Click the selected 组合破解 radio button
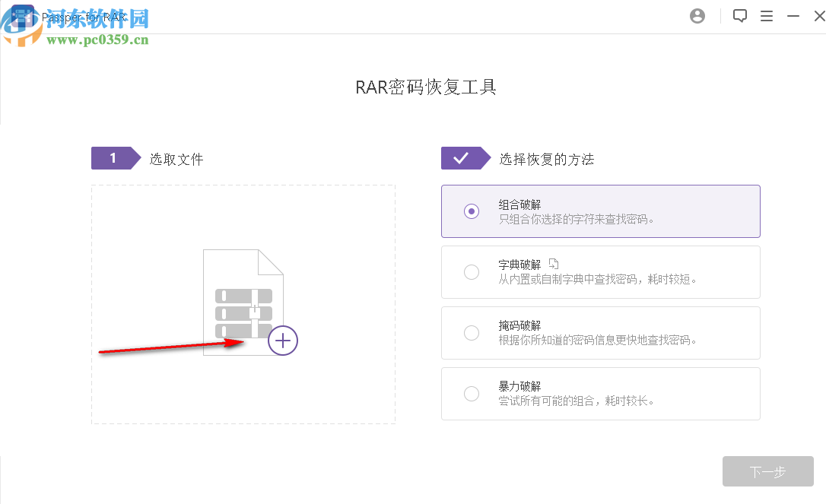Screen dimensions: 826x504 pos(471,211)
